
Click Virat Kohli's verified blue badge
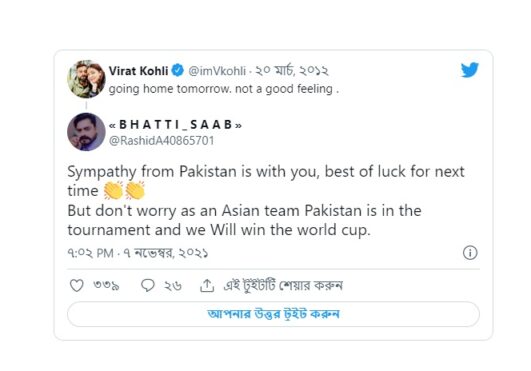pyautogui.click(x=177, y=70)
